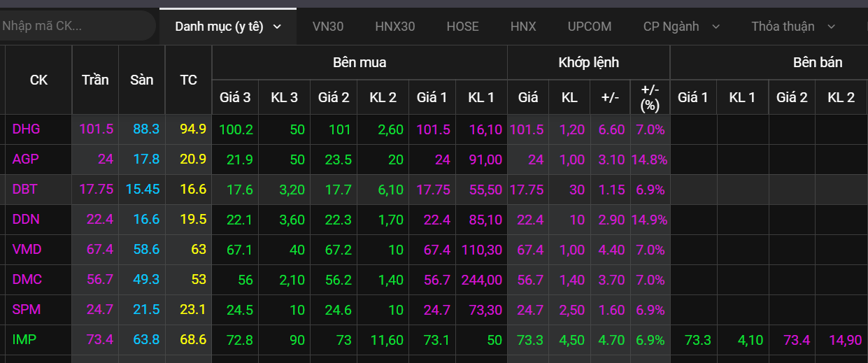Click the Trần column header
Image resolution: width=868 pixels, height=363 pixels.
(95, 80)
